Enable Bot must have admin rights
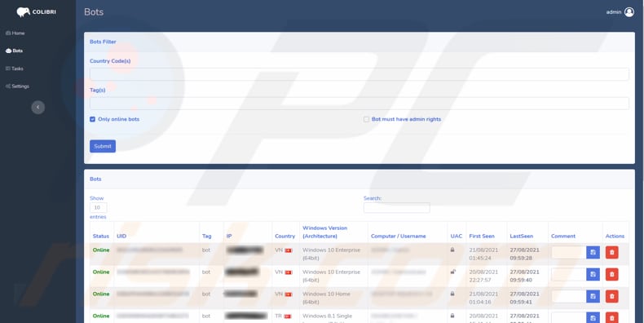Viewport: 644px width, 323px height. (x=366, y=119)
